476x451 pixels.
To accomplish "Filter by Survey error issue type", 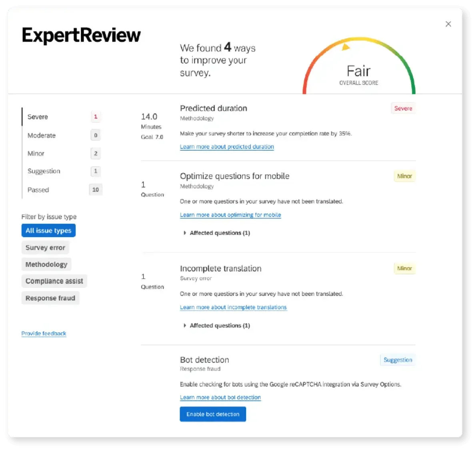I will point(45,247).
